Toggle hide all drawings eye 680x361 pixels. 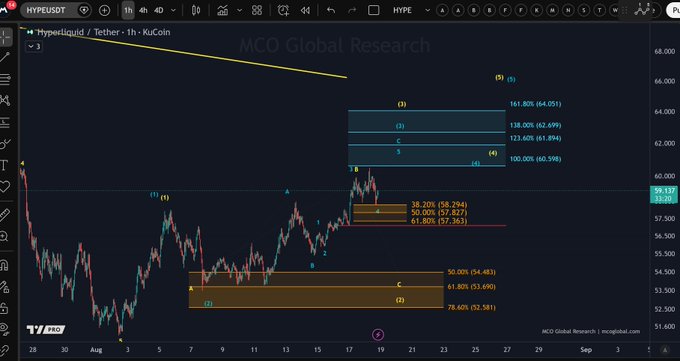pyautogui.click(x=4, y=328)
